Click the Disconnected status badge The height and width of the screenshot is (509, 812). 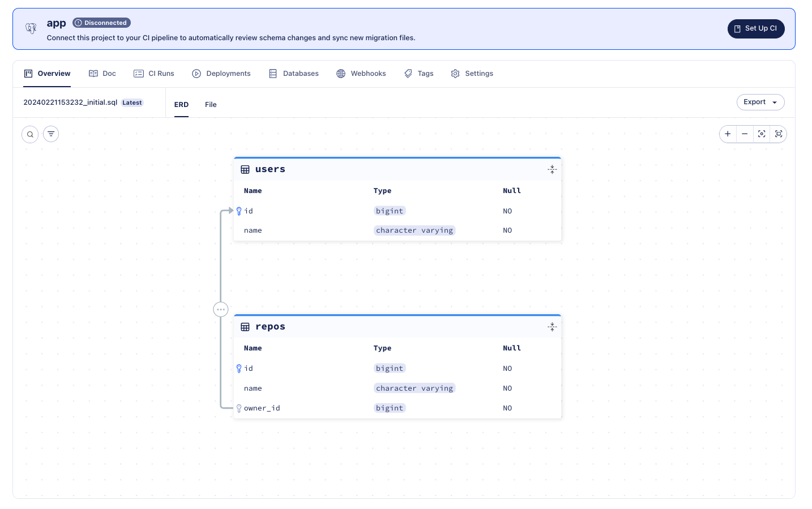click(101, 23)
